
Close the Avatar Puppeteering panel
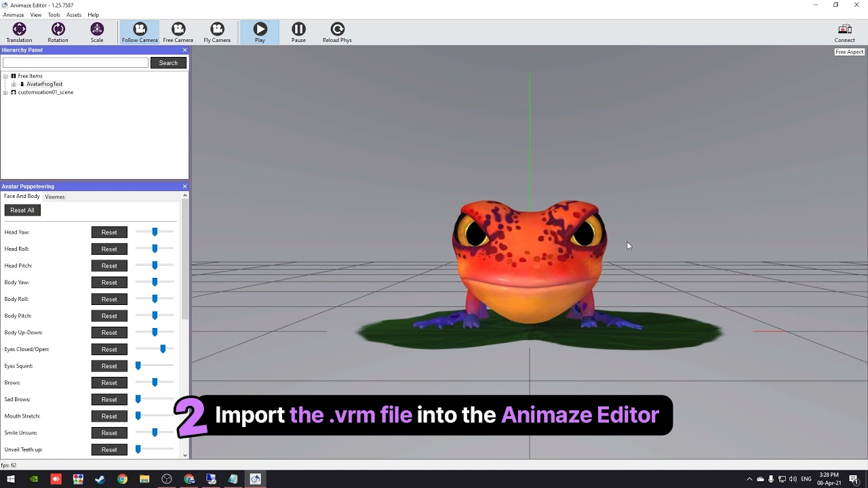[x=184, y=186]
